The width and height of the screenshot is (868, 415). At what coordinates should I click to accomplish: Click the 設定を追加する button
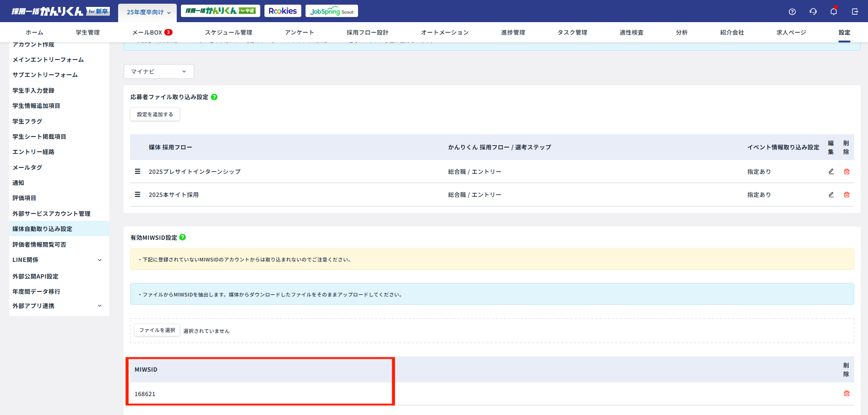click(x=155, y=114)
